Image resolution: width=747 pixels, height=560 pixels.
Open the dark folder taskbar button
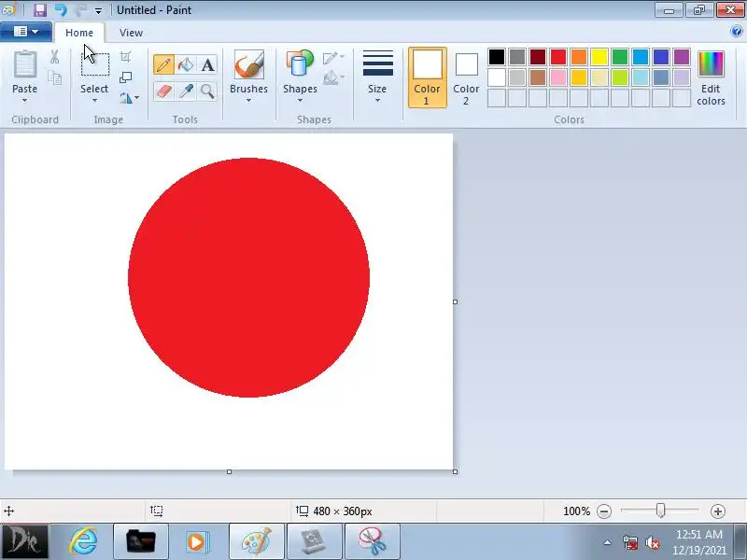click(x=141, y=541)
